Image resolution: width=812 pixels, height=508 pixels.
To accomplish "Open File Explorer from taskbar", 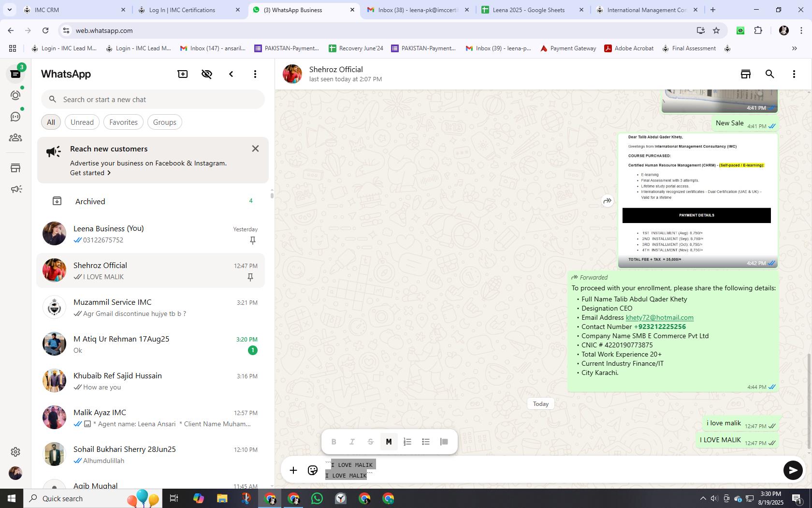I will tap(222, 498).
